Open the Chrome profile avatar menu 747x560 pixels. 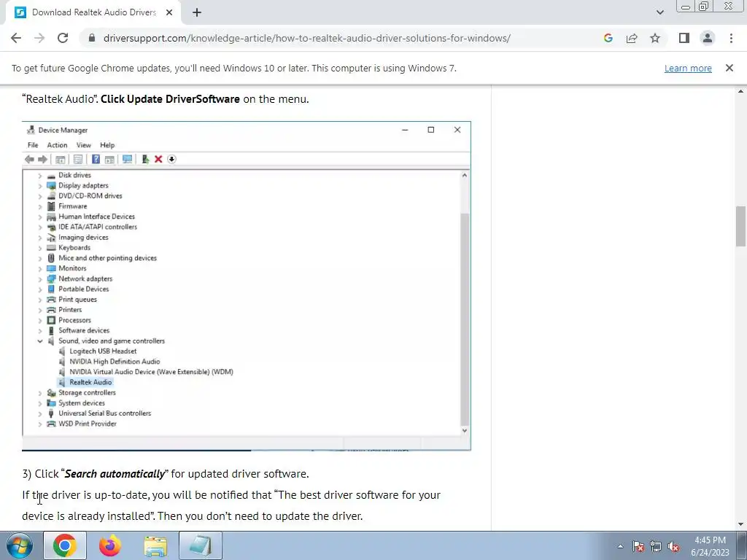708,38
